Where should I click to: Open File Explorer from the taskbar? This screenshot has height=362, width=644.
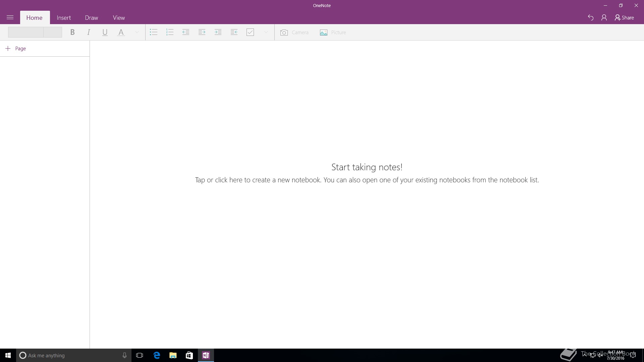[173, 355]
